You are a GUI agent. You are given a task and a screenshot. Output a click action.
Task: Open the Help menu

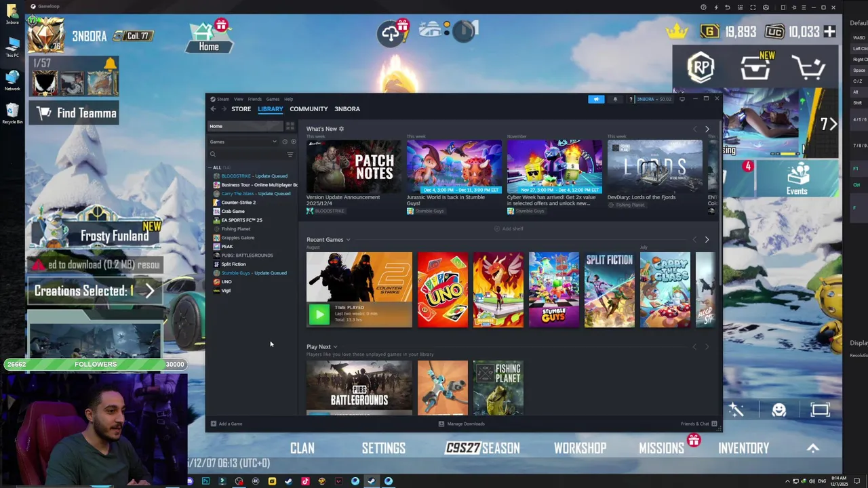coord(288,99)
